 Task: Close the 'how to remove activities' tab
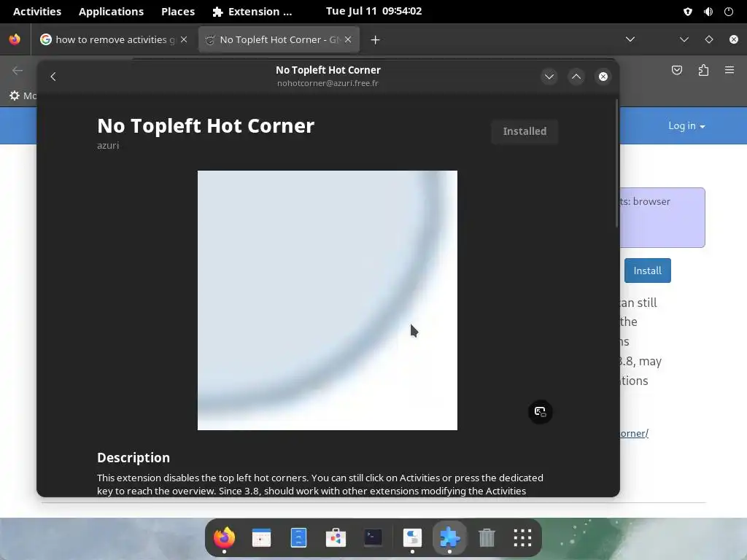pos(184,39)
